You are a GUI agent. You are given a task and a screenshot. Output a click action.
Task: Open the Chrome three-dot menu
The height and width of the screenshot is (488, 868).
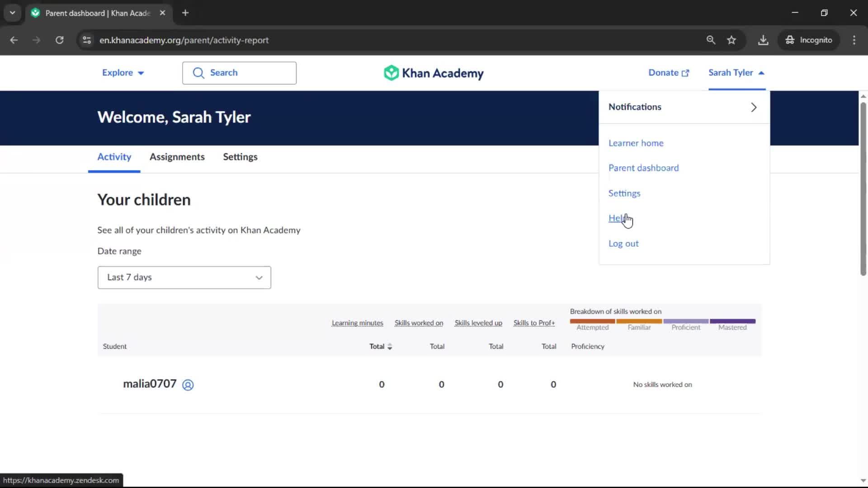[x=854, y=40]
